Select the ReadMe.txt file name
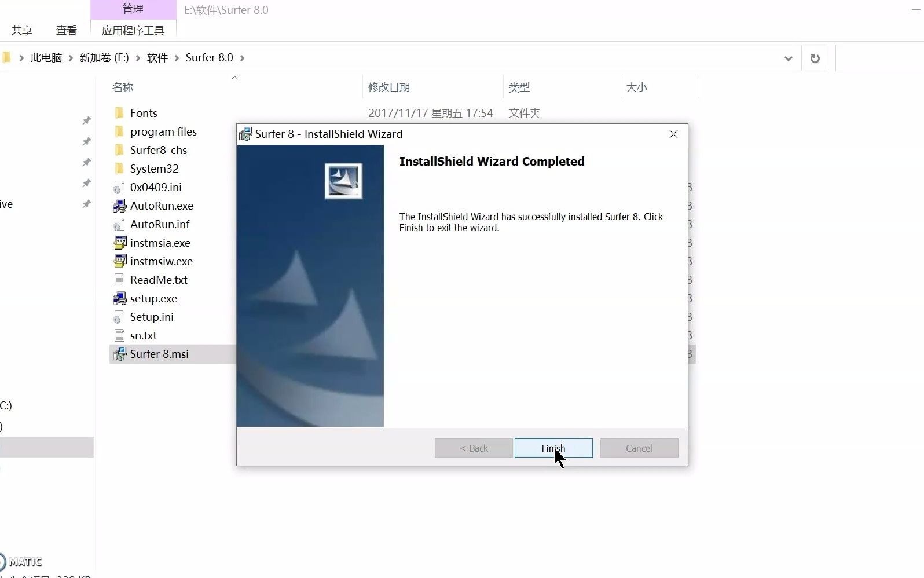This screenshot has height=578, width=924. (x=159, y=280)
